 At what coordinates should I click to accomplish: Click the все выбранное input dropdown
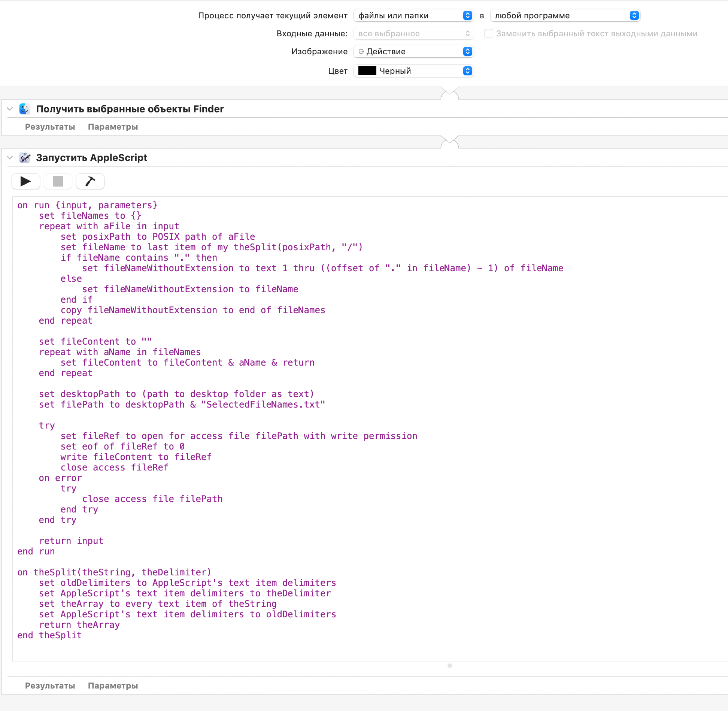coord(413,33)
